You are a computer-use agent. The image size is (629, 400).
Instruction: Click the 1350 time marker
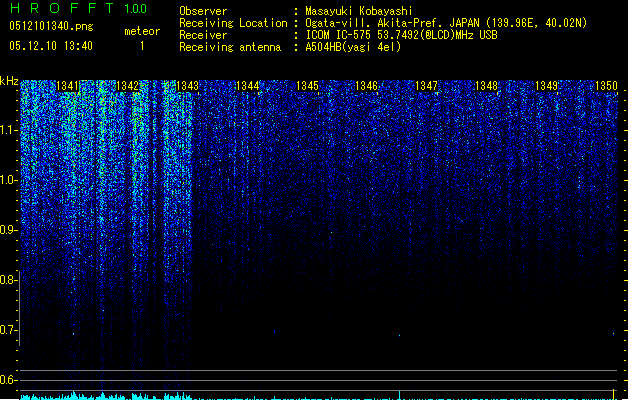click(x=606, y=86)
